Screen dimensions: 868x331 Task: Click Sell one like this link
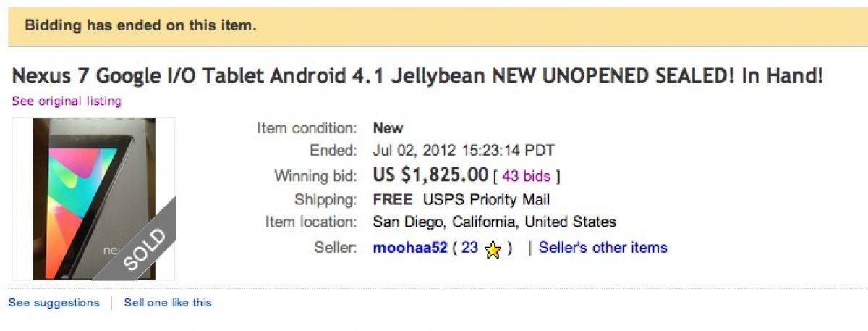click(168, 303)
